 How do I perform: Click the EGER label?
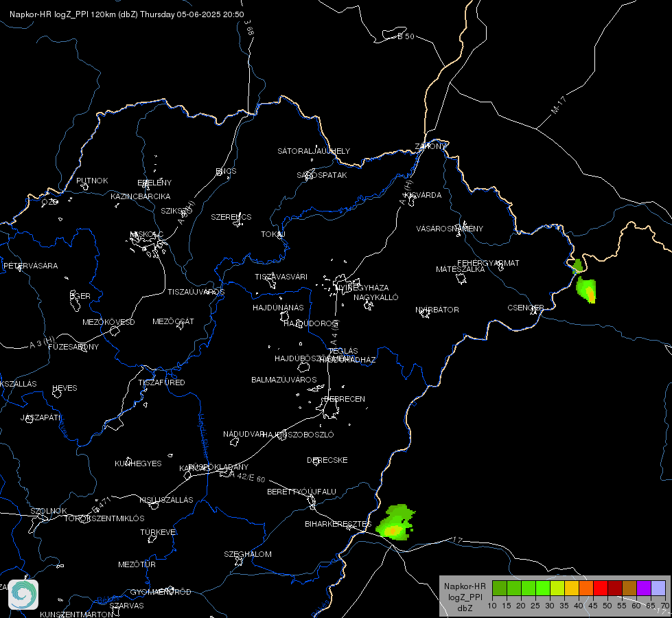(80, 296)
